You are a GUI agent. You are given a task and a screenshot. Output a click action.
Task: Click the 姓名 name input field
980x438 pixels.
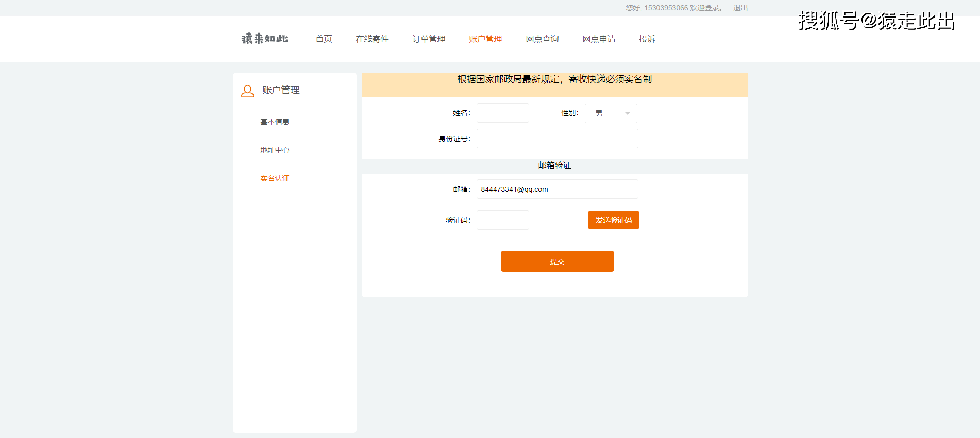502,113
